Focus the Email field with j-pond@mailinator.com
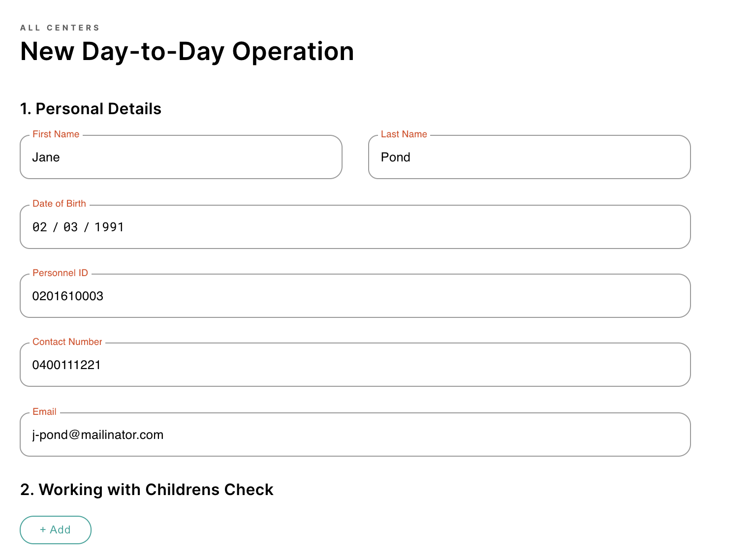 354,435
